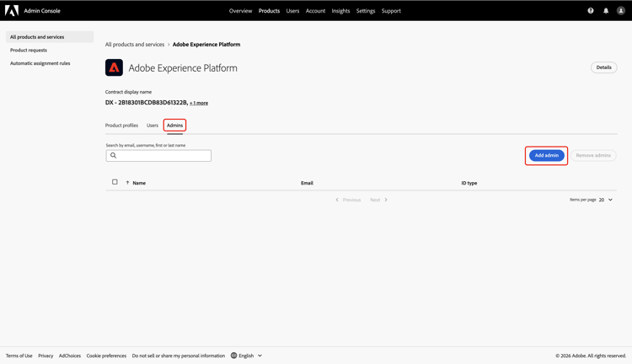Image resolution: width=632 pixels, height=364 pixels.
Task: Click the contract name DX - 2B18301BCDB83D61322B
Action: point(147,103)
